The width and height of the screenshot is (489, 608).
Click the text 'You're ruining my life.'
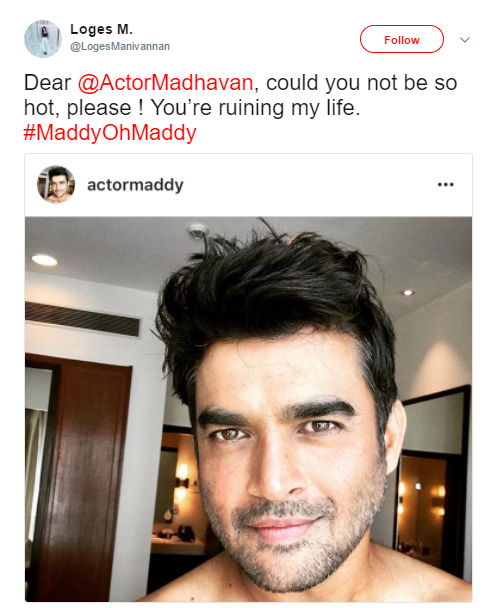click(x=256, y=108)
